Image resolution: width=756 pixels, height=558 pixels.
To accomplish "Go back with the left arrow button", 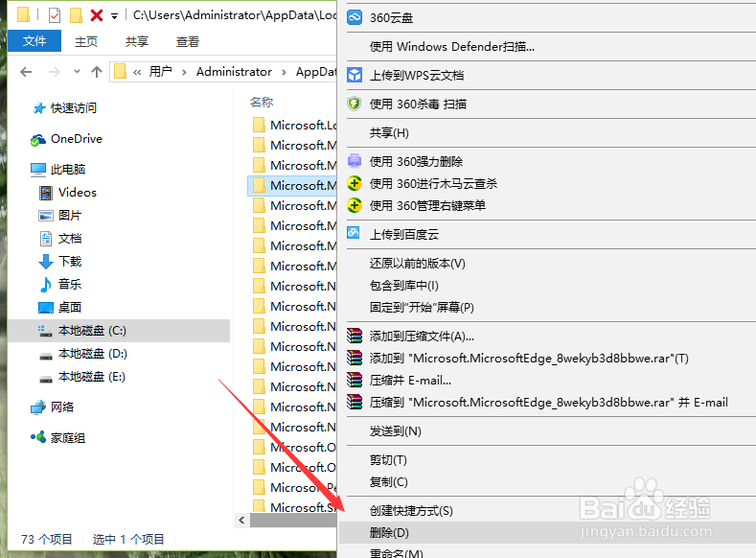I will [x=26, y=72].
